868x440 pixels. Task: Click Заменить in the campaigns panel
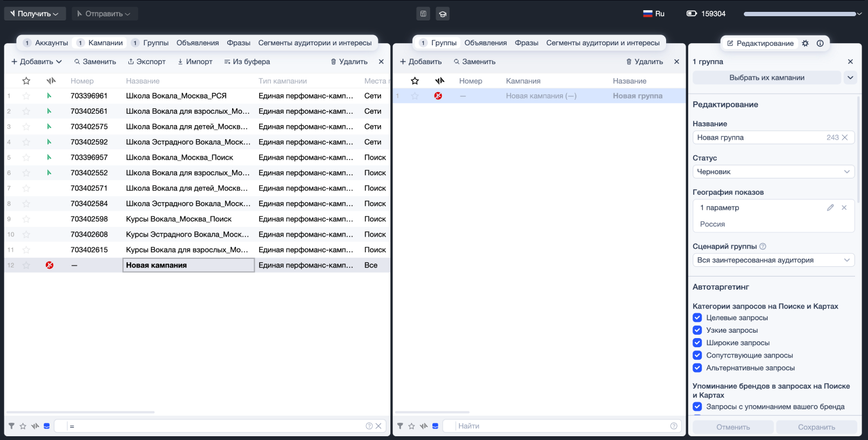[x=95, y=61]
